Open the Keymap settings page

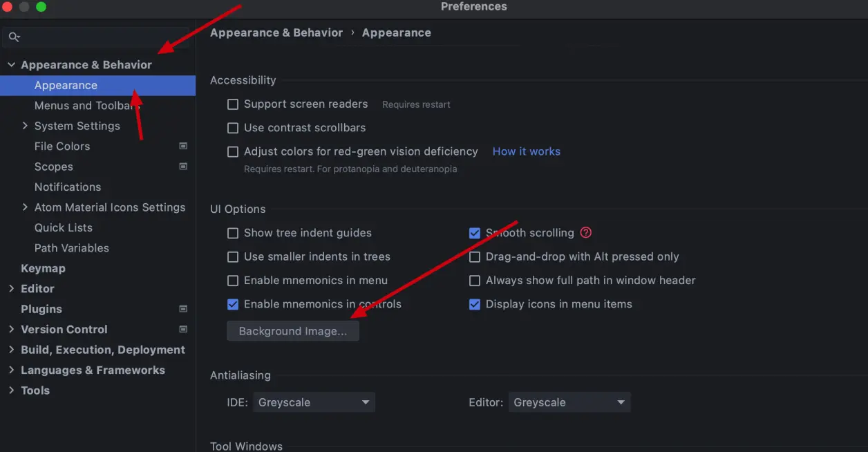coord(43,268)
